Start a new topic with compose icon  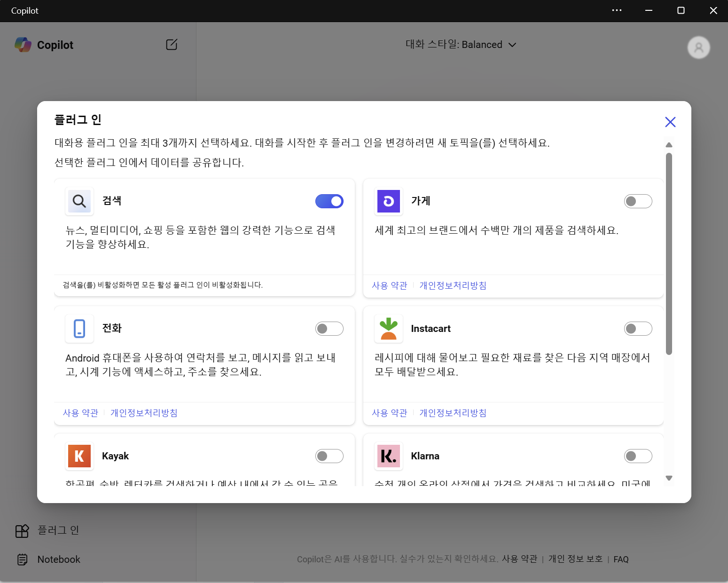[172, 45]
